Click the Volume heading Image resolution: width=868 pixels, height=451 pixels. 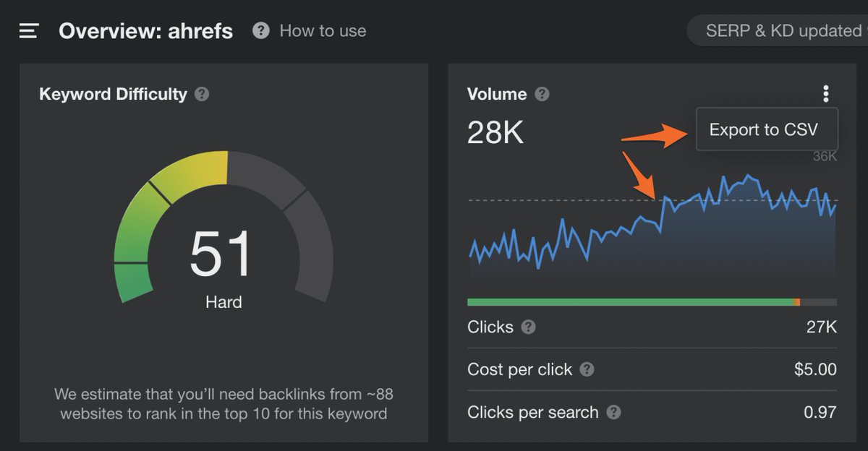tap(497, 94)
